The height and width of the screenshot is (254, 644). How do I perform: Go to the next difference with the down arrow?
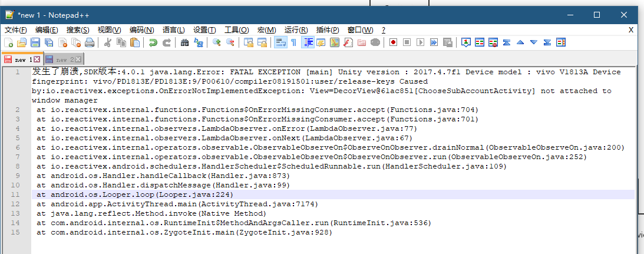(x=533, y=42)
